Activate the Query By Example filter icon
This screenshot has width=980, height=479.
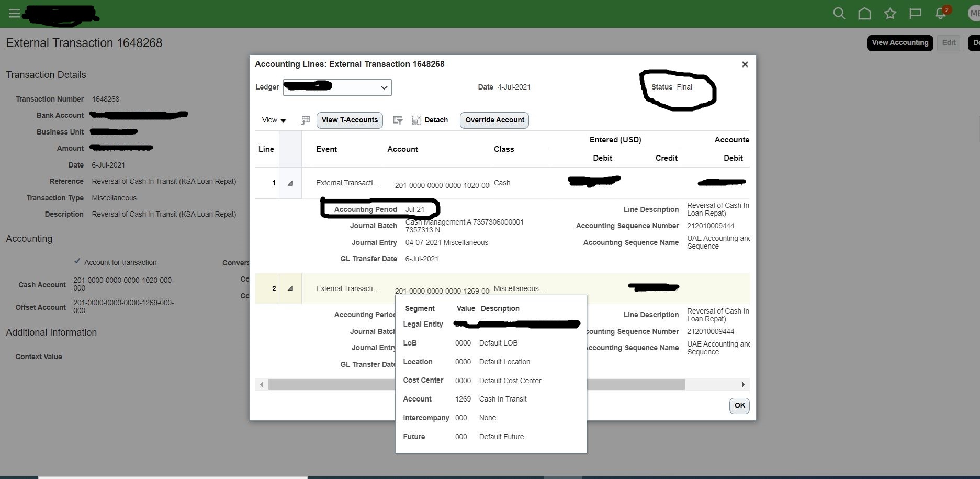tap(398, 120)
